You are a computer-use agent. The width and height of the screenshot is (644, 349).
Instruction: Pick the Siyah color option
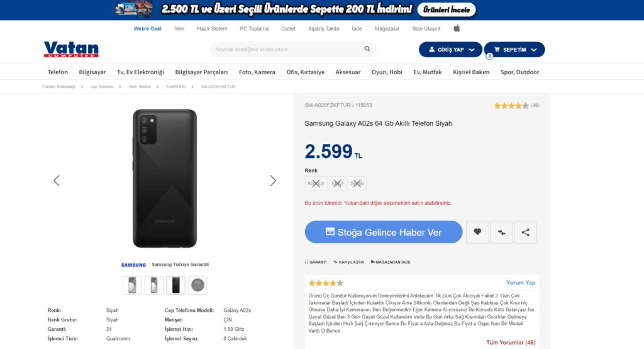(x=357, y=183)
